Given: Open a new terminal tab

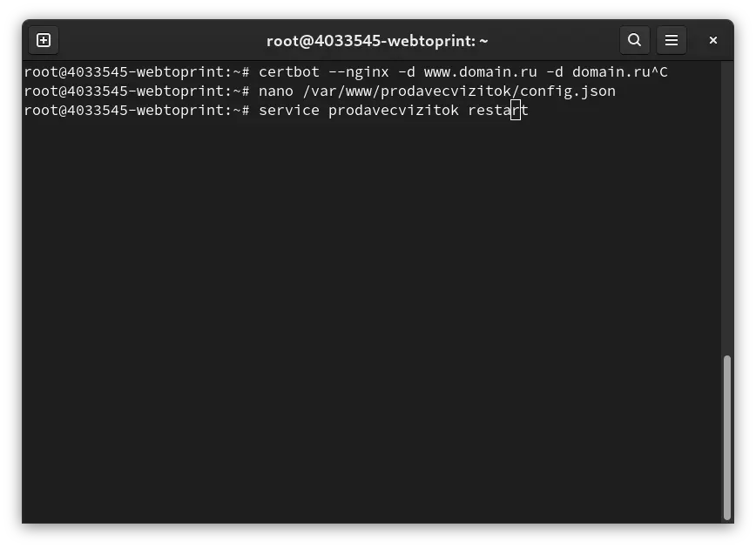Looking at the screenshot, I should point(44,40).
